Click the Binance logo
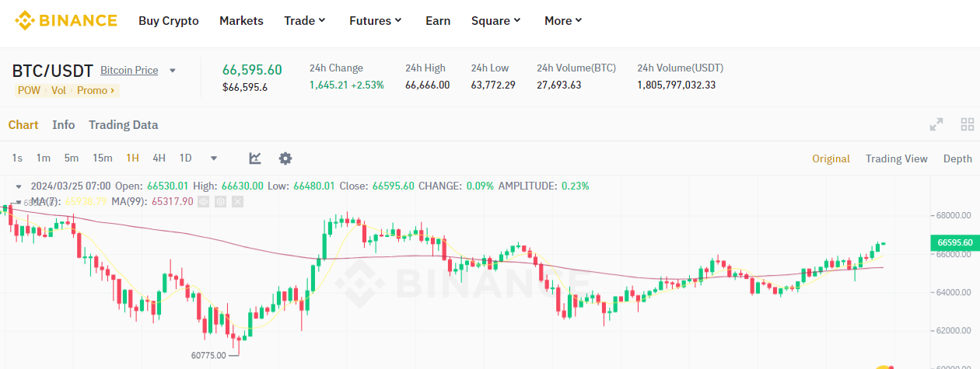The image size is (980, 369). click(66, 21)
